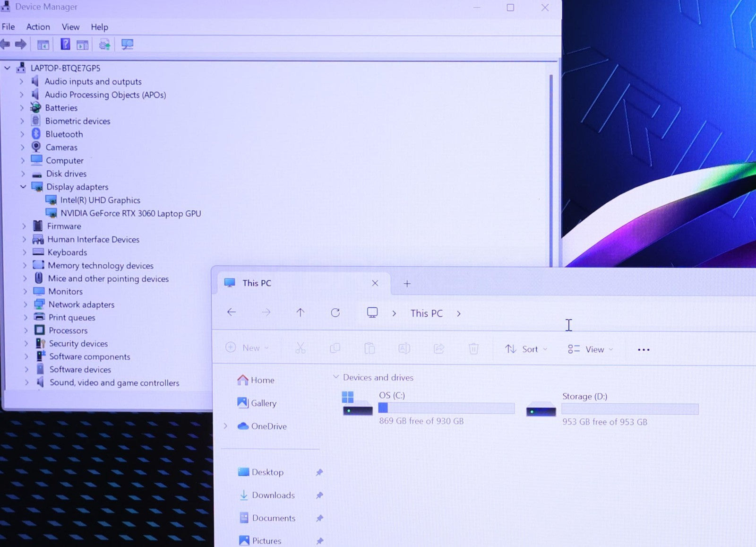This screenshot has height=547, width=756.
Task: Open the Action menu in Device Manager
Action: click(x=38, y=27)
